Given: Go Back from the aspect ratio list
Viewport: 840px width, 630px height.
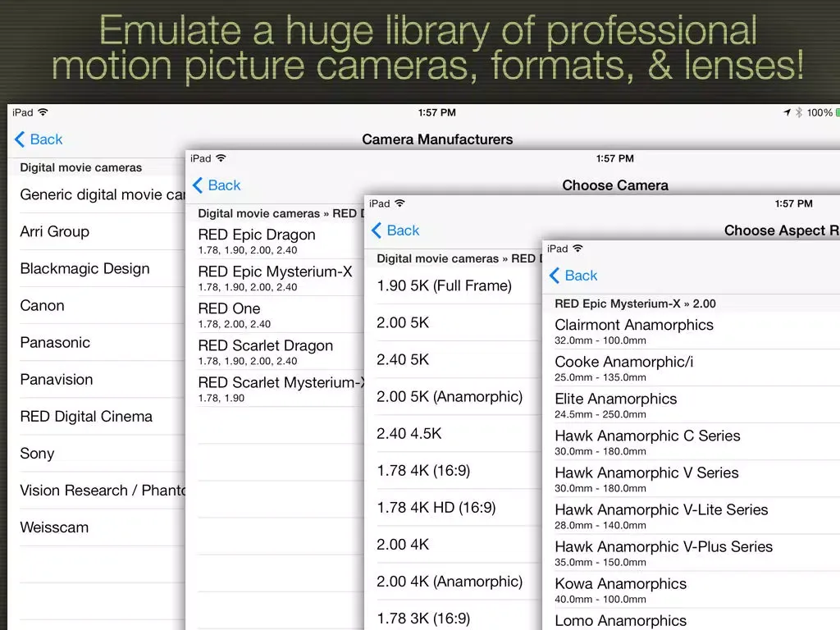Looking at the screenshot, I should (395, 231).
